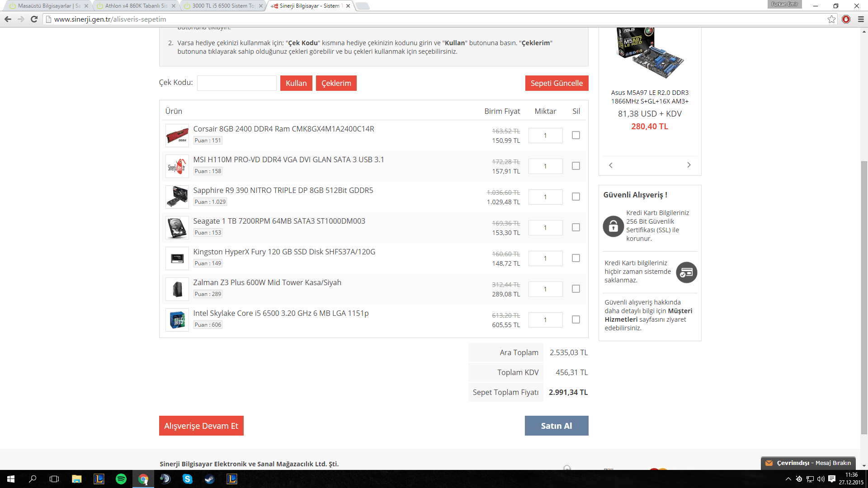Viewport: 868px width, 488px height.
Task: Open Skype from the taskbar
Action: coord(187,479)
